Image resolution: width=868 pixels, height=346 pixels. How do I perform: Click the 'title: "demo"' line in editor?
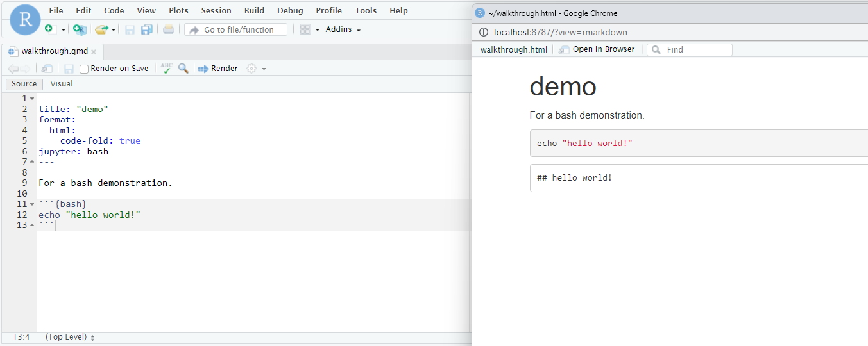click(x=73, y=109)
